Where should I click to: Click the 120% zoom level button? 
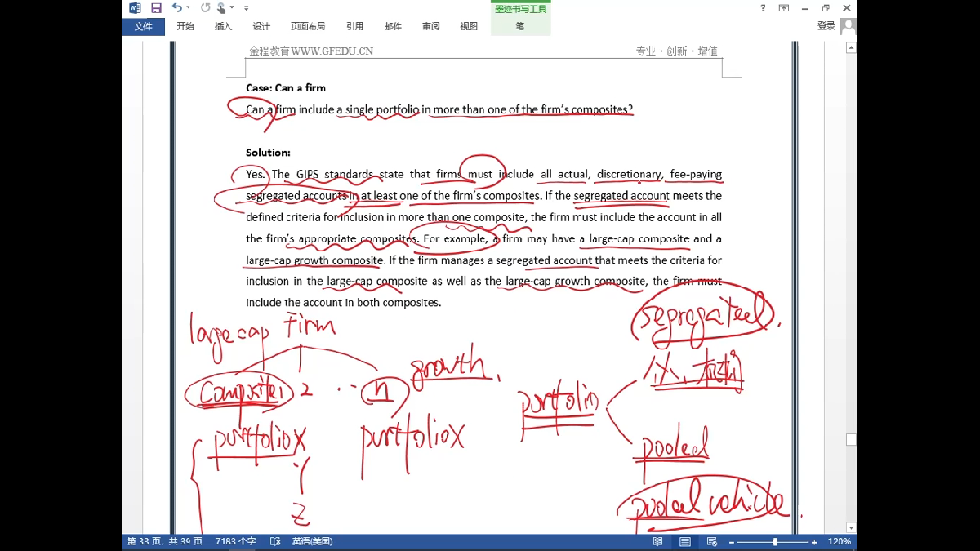pyautogui.click(x=839, y=542)
